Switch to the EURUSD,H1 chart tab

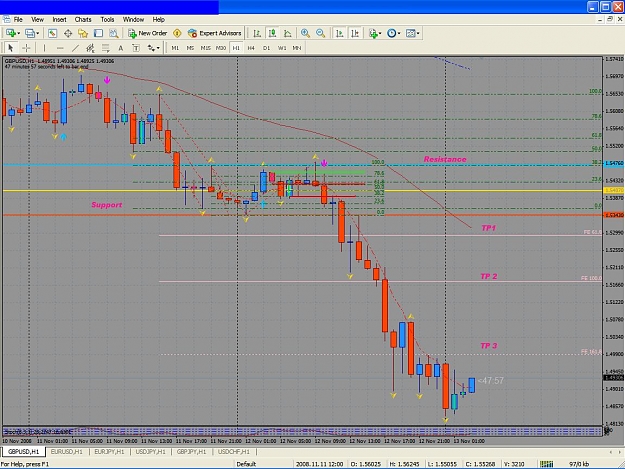click(x=67, y=451)
